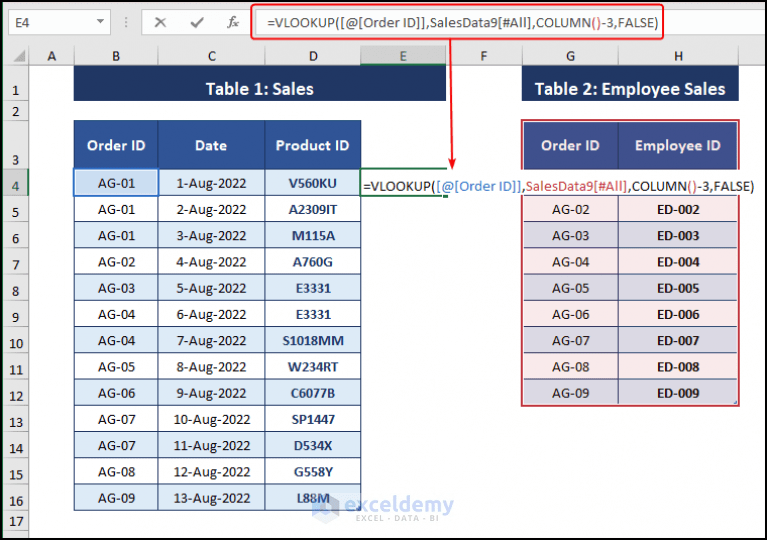Click the employee cell 'ED-002'

pyautogui.click(x=678, y=209)
